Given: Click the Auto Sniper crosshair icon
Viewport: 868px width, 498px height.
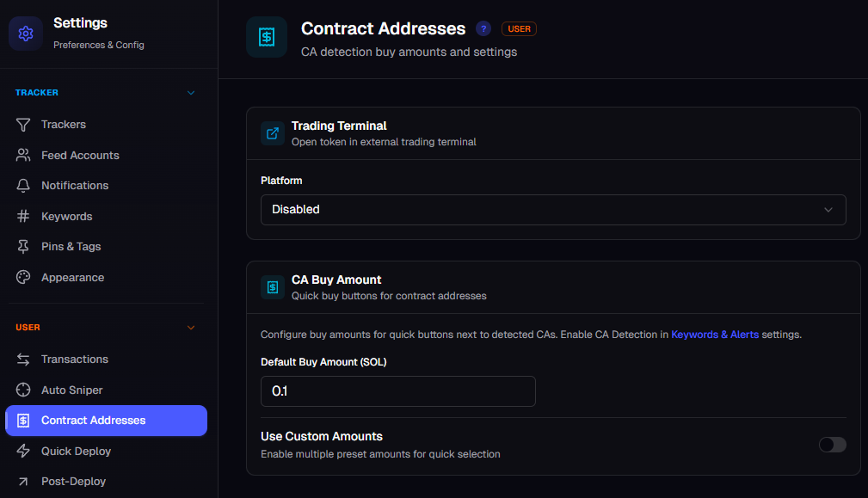Looking at the screenshot, I should pos(23,390).
